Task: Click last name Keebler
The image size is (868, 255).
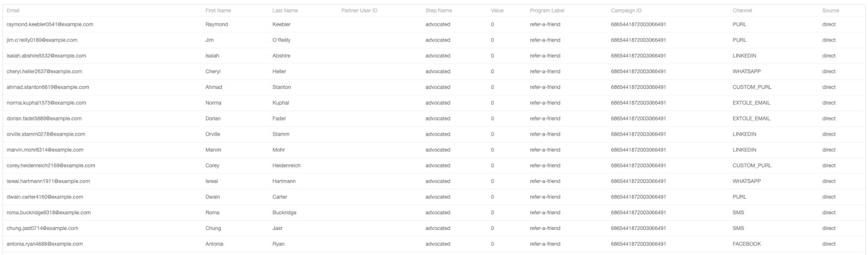Action: pos(282,24)
